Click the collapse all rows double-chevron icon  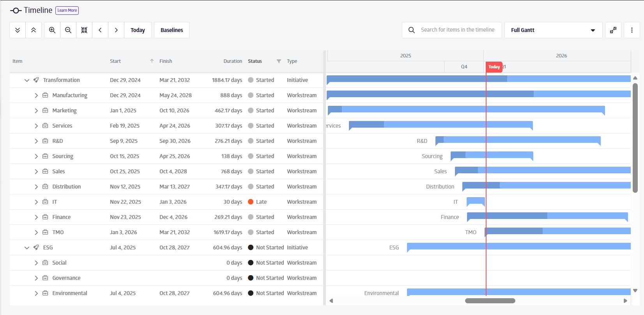coord(34,30)
